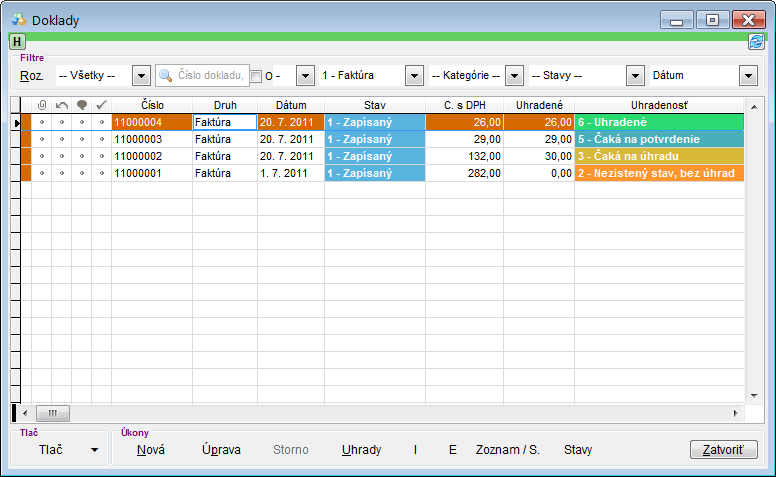Expand the 1 - Faktúra type dropdown
The width and height of the screenshot is (776, 477).
point(414,76)
